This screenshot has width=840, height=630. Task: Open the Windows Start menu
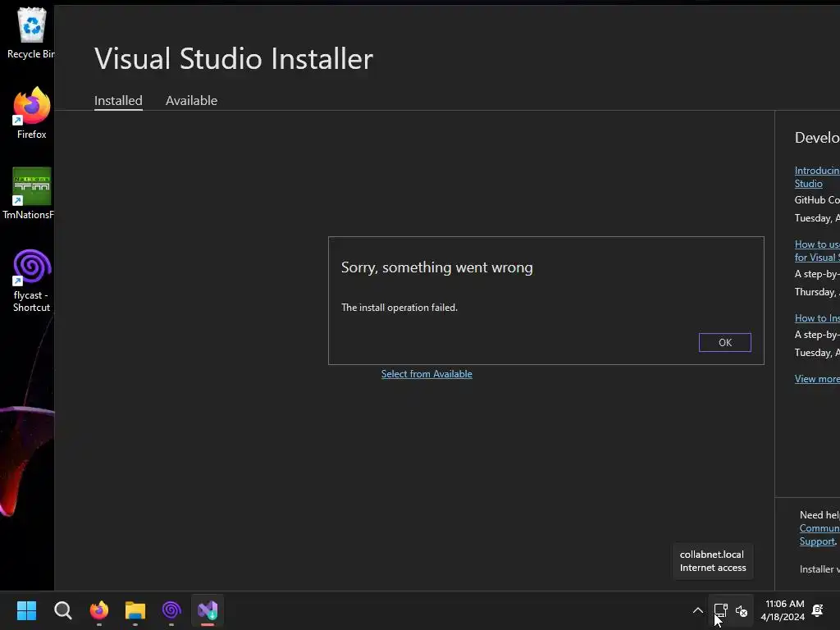click(26, 610)
